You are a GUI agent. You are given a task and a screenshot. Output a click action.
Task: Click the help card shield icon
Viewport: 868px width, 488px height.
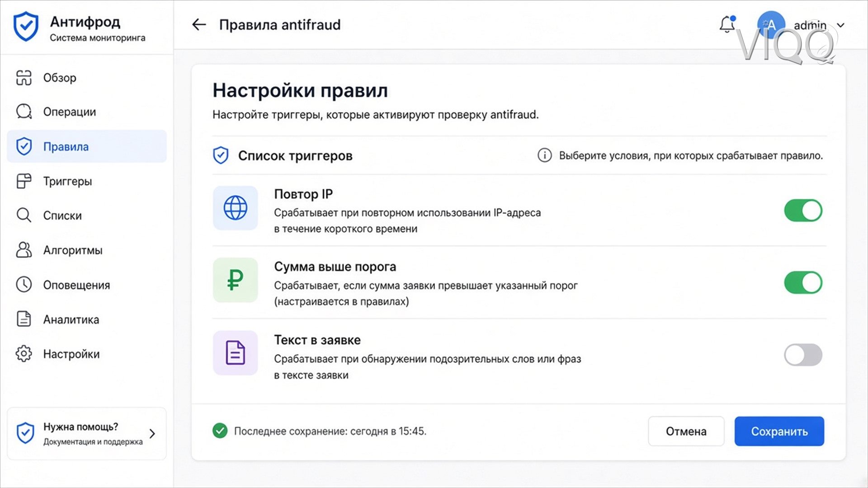point(25,433)
